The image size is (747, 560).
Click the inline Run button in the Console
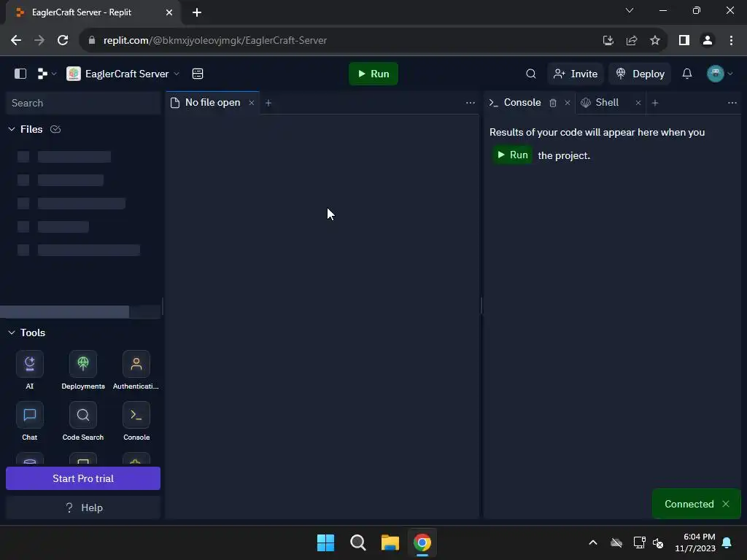point(512,155)
